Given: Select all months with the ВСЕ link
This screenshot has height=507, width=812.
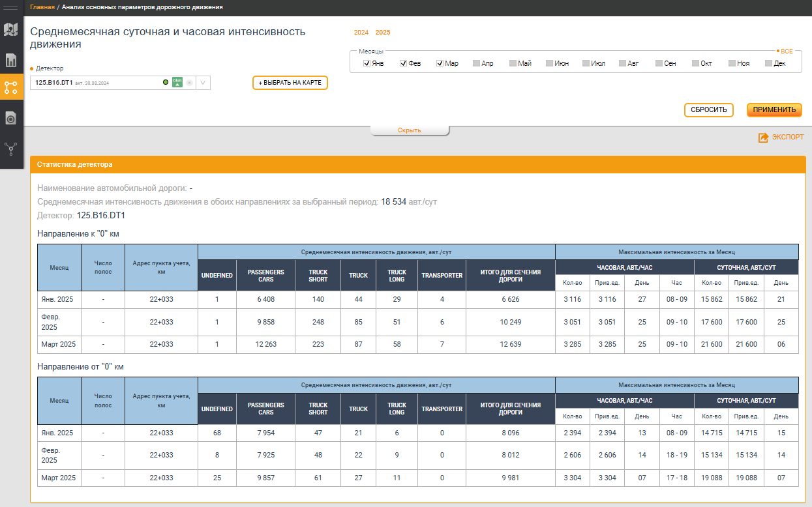Looking at the screenshot, I should (x=787, y=51).
